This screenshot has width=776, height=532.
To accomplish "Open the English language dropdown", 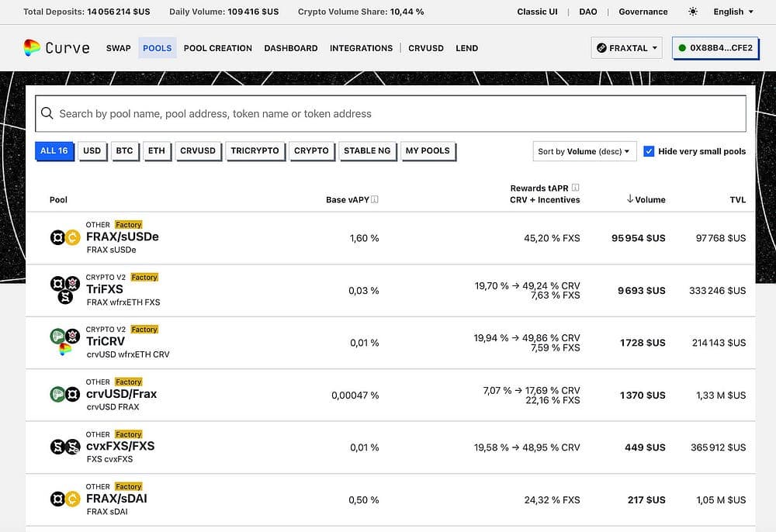I will click(x=733, y=12).
